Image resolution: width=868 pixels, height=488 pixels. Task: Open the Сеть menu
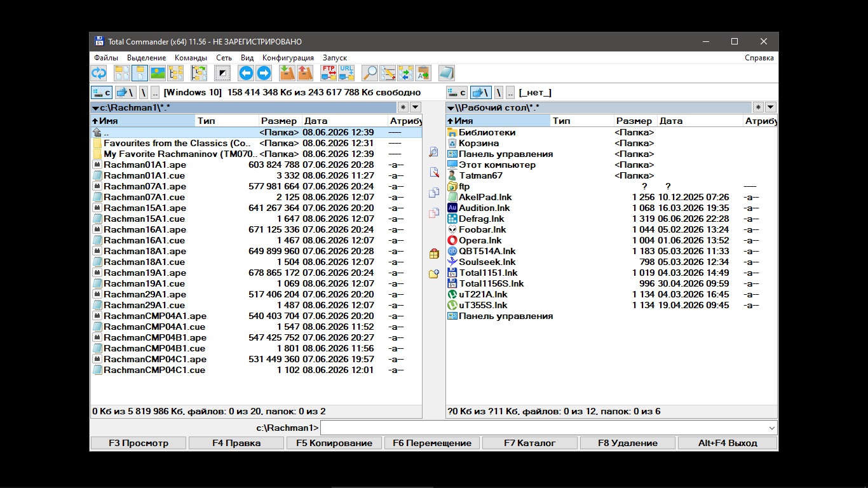click(x=224, y=58)
